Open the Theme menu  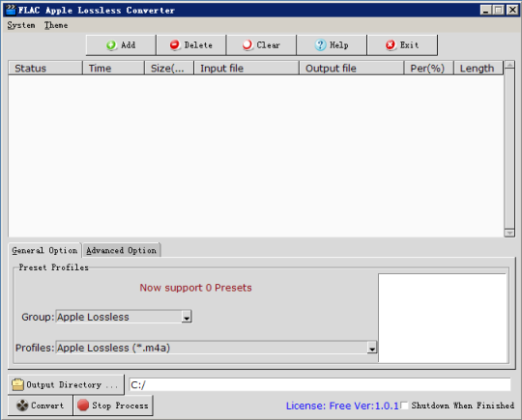(x=56, y=25)
